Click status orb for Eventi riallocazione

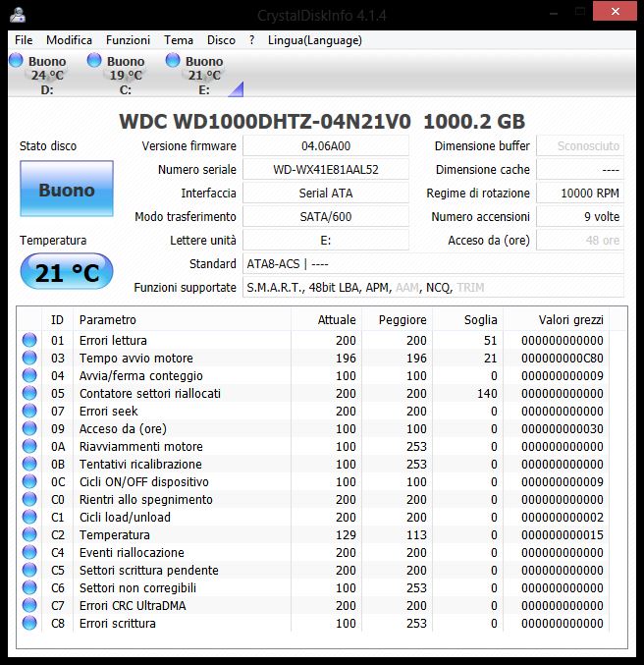point(29,552)
